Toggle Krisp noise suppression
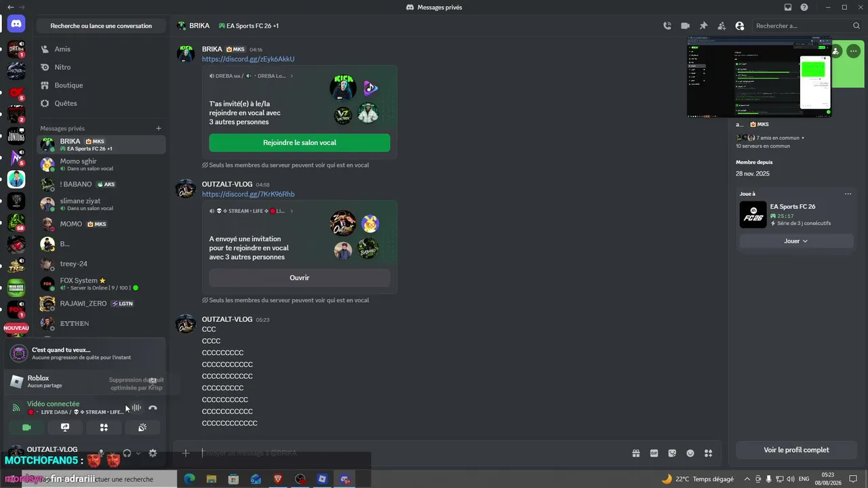The width and height of the screenshot is (868, 488). [136, 408]
